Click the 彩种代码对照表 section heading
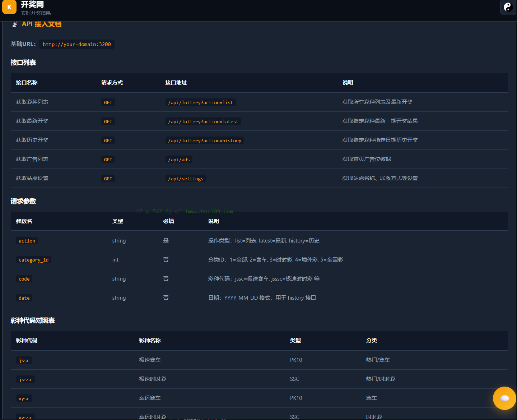Image resolution: width=517 pixels, height=420 pixels. (32, 320)
